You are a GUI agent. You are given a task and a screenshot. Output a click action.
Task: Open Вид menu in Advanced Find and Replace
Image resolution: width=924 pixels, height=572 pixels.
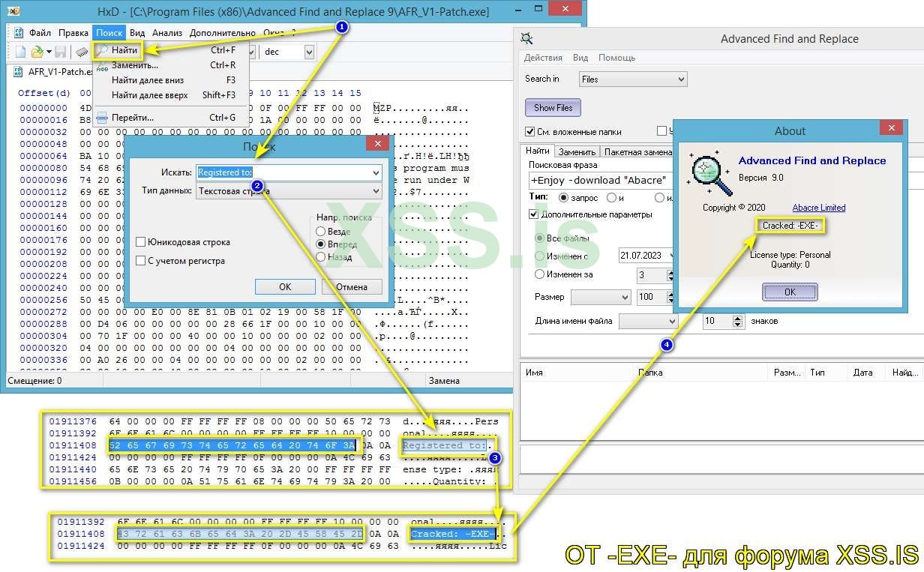(580, 58)
